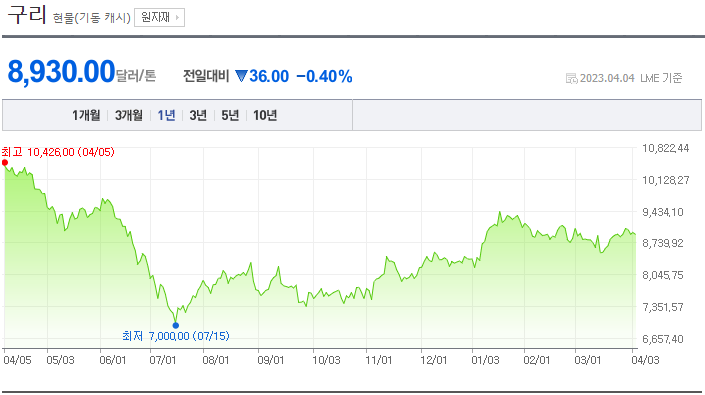
Task: Switch chart to 3년 range
Action: pyautogui.click(x=198, y=115)
